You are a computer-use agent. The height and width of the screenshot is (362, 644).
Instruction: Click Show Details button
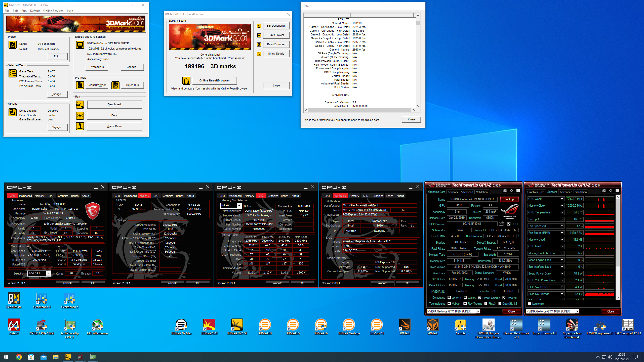tap(276, 54)
